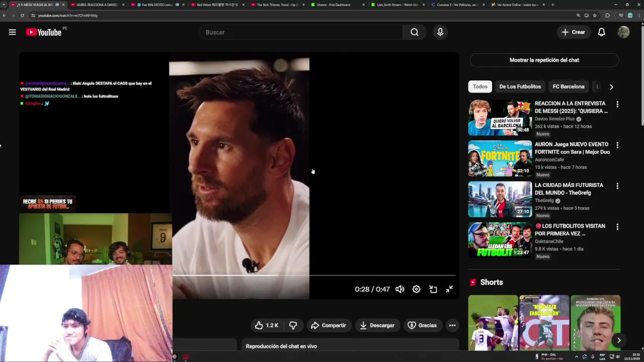Open the notifications bell

point(601,32)
